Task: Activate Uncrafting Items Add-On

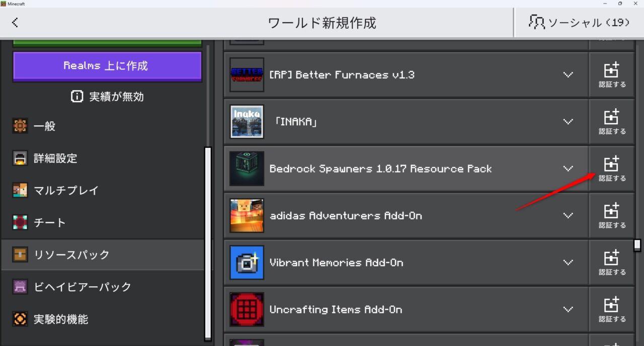Action: click(x=612, y=309)
